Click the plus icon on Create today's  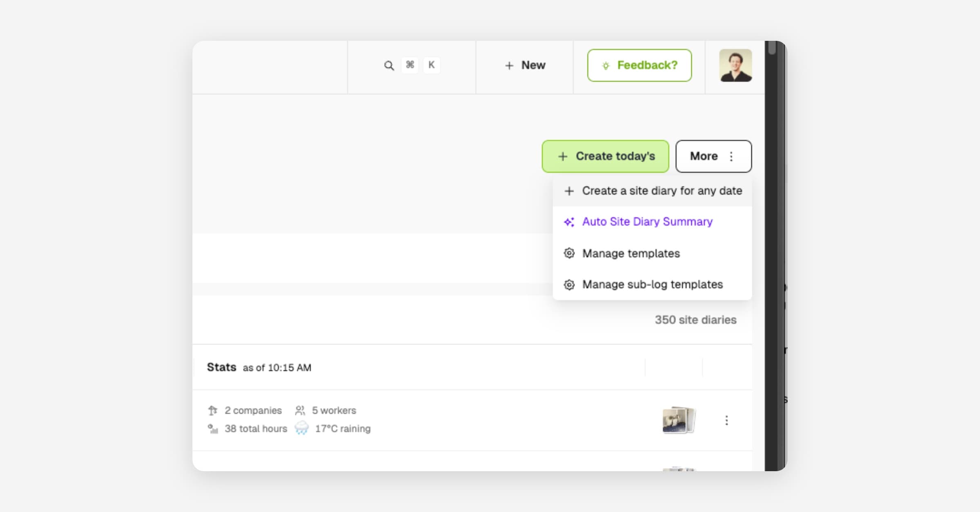[x=563, y=156]
